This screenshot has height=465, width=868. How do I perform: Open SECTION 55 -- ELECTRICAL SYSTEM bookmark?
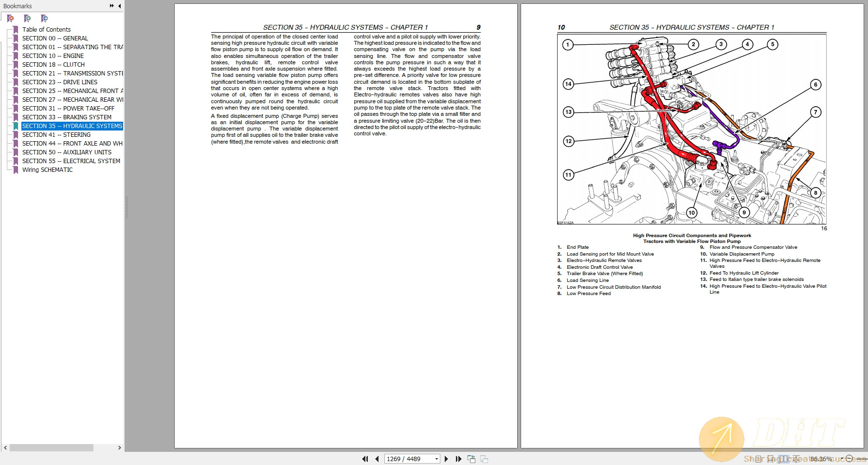point(71,161)
